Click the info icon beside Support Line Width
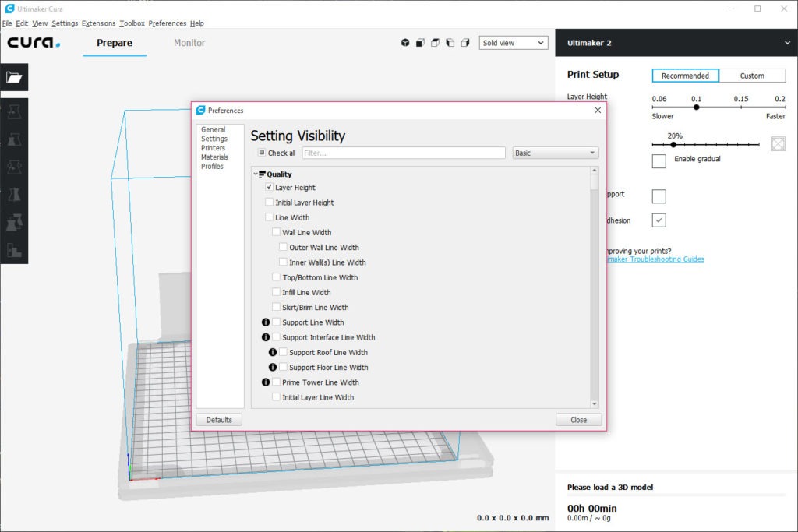 pyautogui.click(x=266, y=322)
